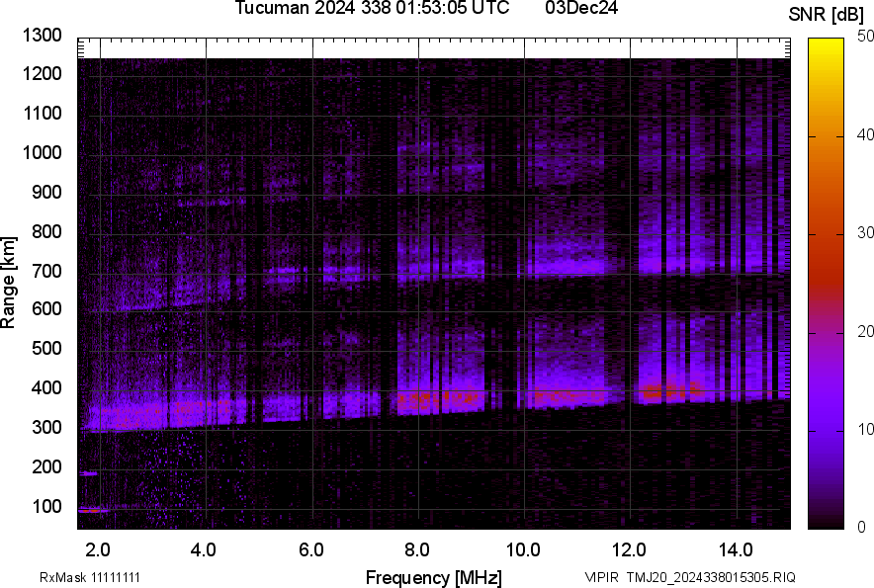Click the frequency axis tick '4.0'

(x=204, y=550)
